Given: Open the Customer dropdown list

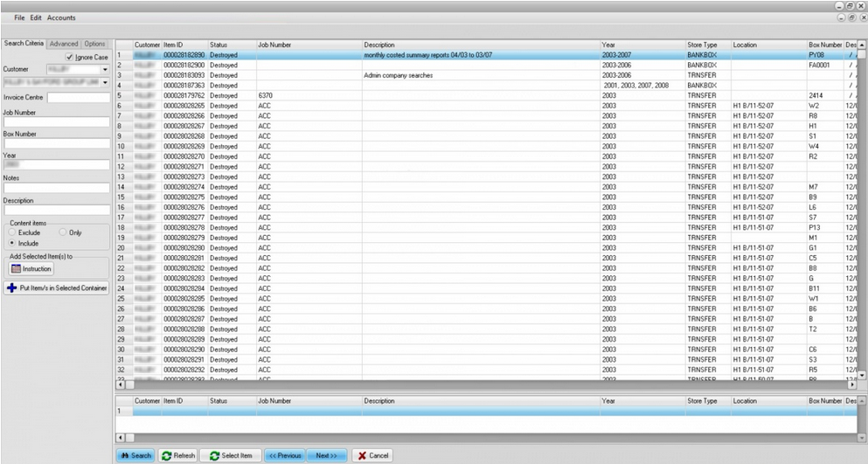Looking at the screenshot, I should coord(105,69).
